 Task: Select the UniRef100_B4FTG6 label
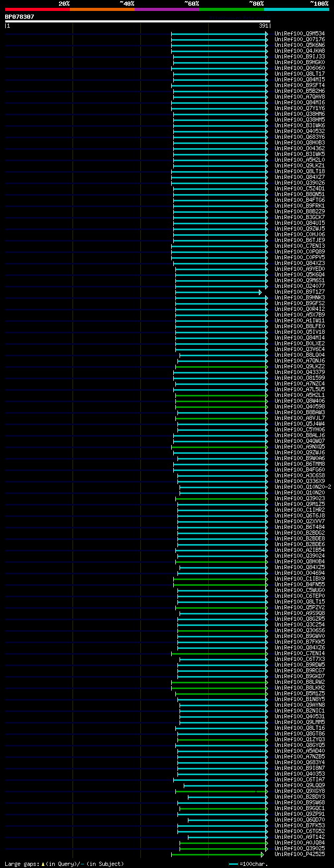click(300, 200)
